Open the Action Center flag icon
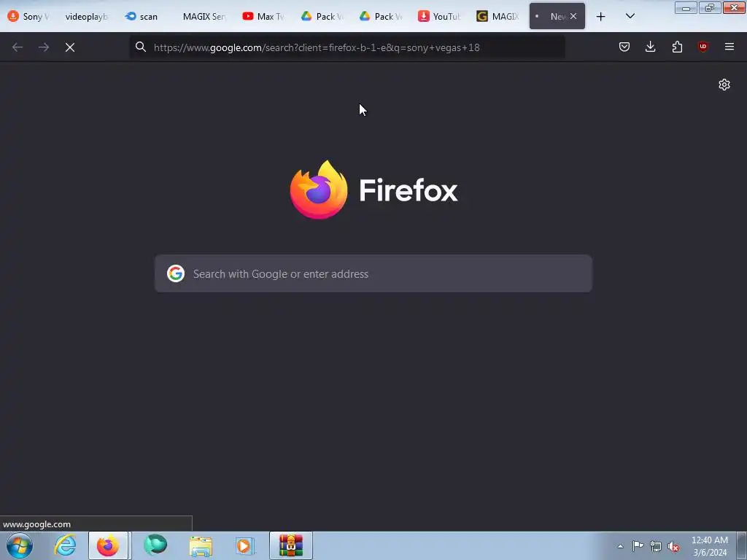The height and width of the screenshot is (560, 747). coord(638,546)
